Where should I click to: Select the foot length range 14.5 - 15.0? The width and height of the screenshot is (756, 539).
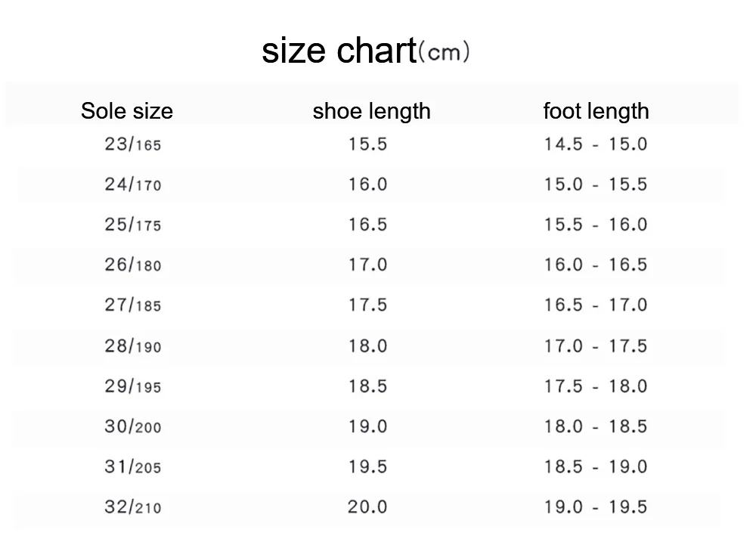point(596,144)
